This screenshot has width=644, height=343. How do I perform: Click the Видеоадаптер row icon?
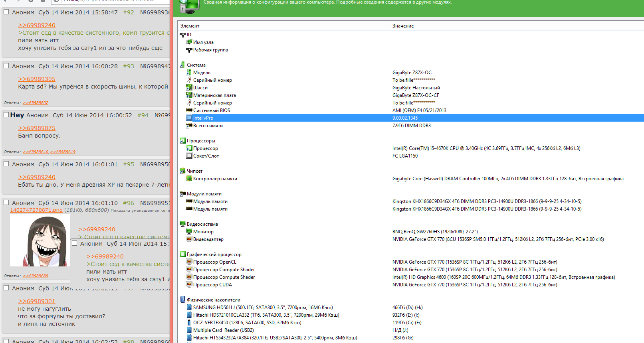click(x=189, y=239)
